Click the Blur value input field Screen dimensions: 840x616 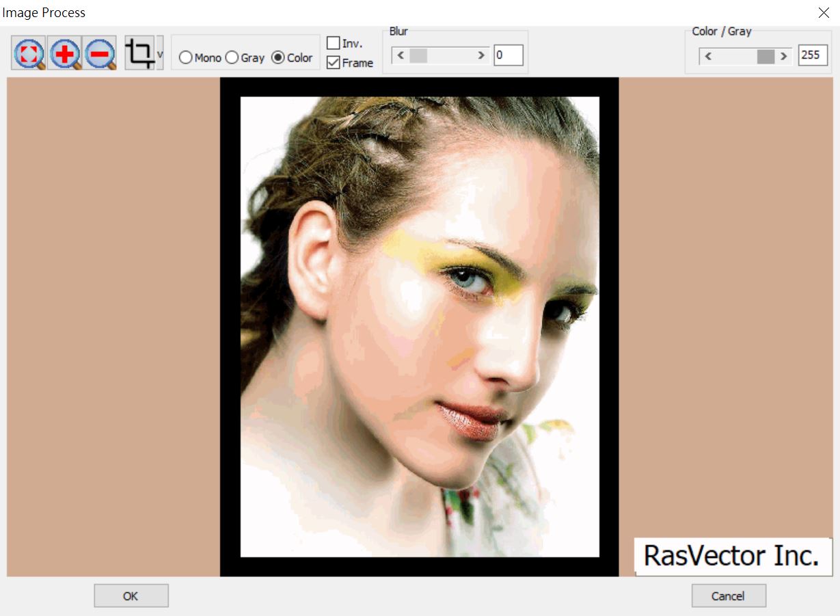click(509, 55)
